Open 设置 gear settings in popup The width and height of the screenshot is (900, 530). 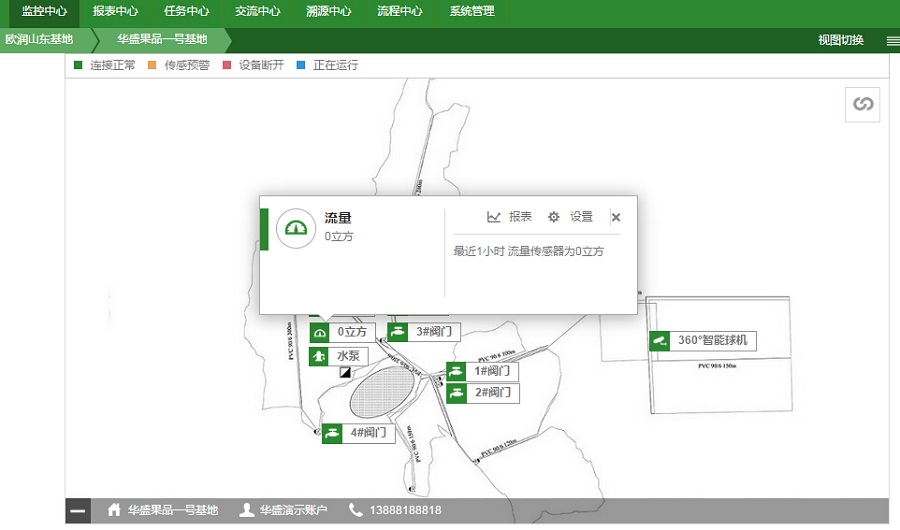(x=570, y=217)
